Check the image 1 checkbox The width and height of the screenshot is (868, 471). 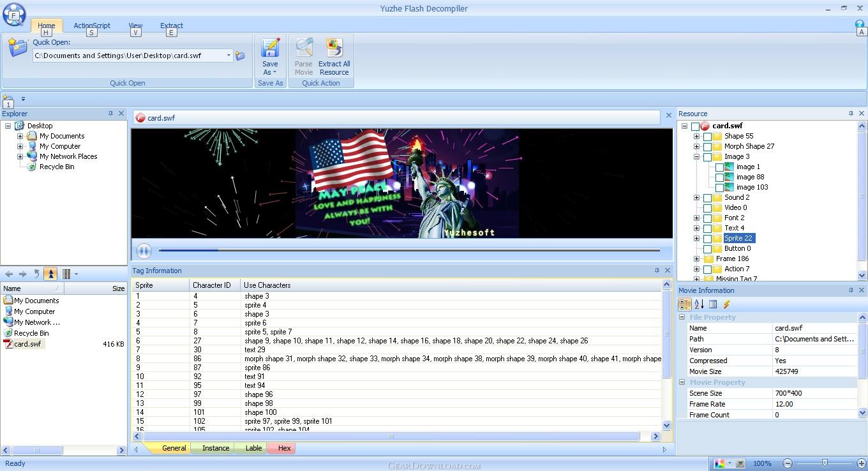click(719, 167)
